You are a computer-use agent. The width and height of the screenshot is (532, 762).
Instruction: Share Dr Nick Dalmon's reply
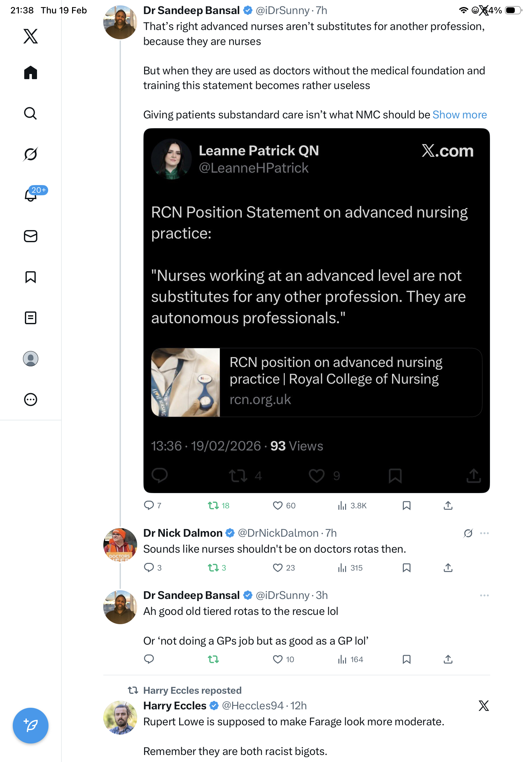click(448, 568)
